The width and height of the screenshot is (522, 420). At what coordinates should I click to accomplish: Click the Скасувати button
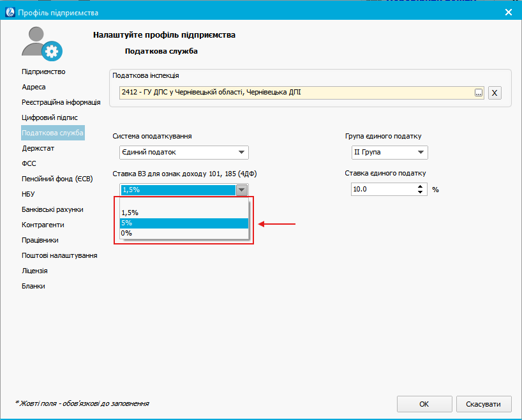tap(483, 404)
